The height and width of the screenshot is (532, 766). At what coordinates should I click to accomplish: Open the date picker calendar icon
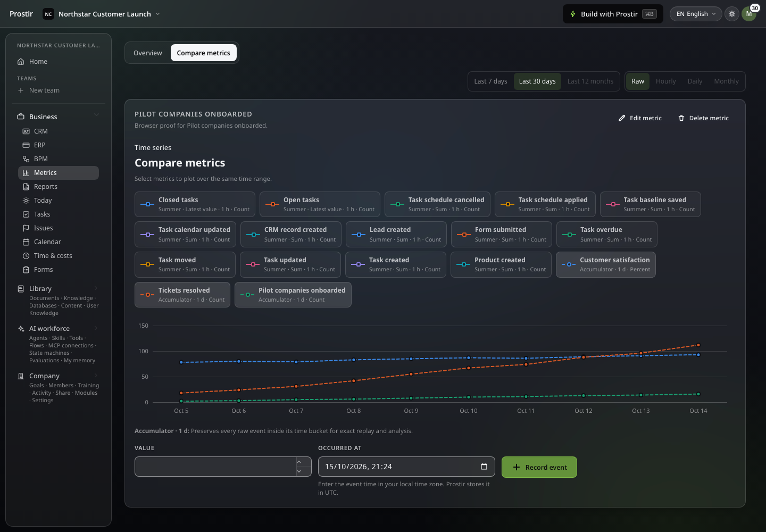(484, 467)
